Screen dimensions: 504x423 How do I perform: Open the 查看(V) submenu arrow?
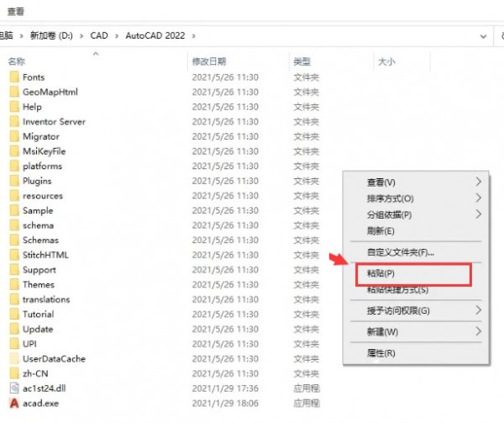tap(478, 182)
